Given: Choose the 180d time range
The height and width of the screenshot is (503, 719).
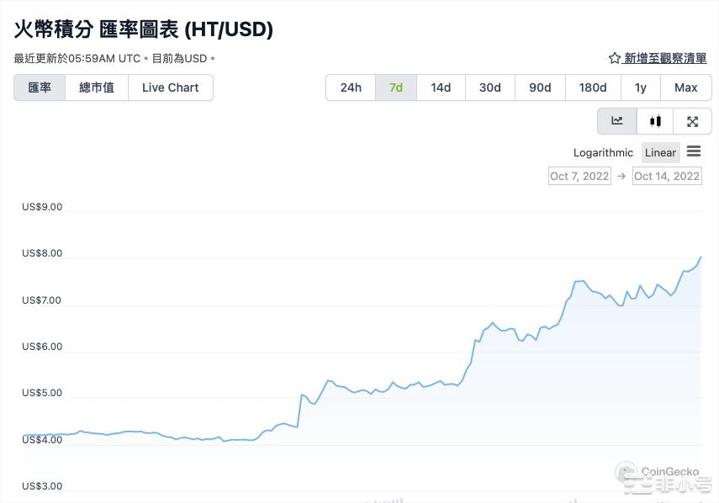Looking at the screenshot, I should tap(593, 88).
